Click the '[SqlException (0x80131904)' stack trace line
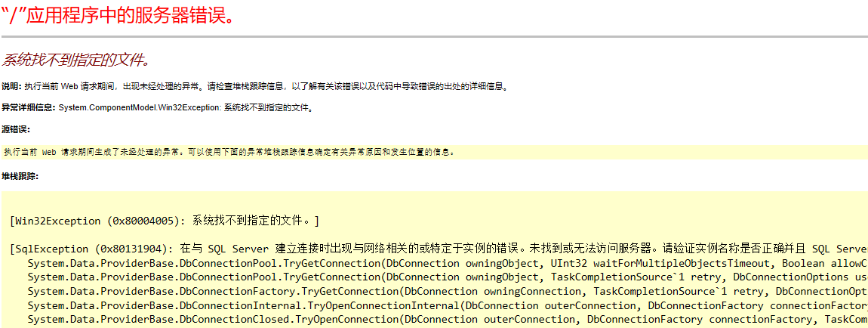This screenshot has height=328, width=868. (x=439, y=248)
